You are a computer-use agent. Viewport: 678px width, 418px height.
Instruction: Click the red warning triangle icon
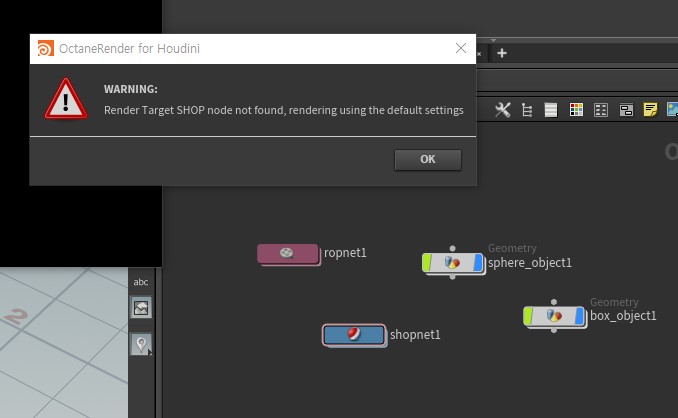click(66, 99)
